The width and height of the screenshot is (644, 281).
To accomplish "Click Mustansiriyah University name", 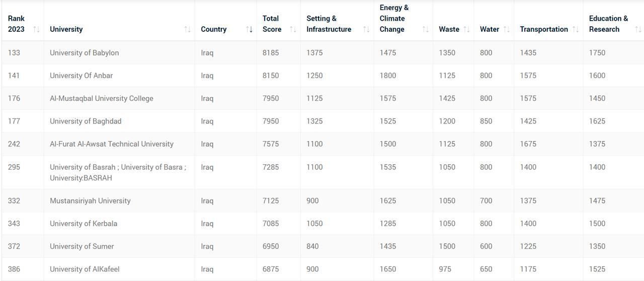I will coord(90,200).
